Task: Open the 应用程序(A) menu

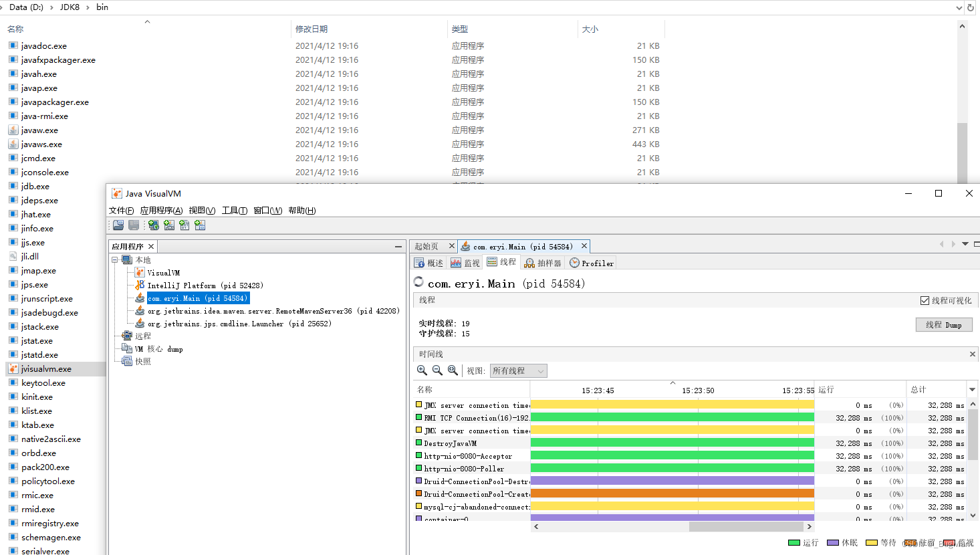Action: tap(161, 210)
